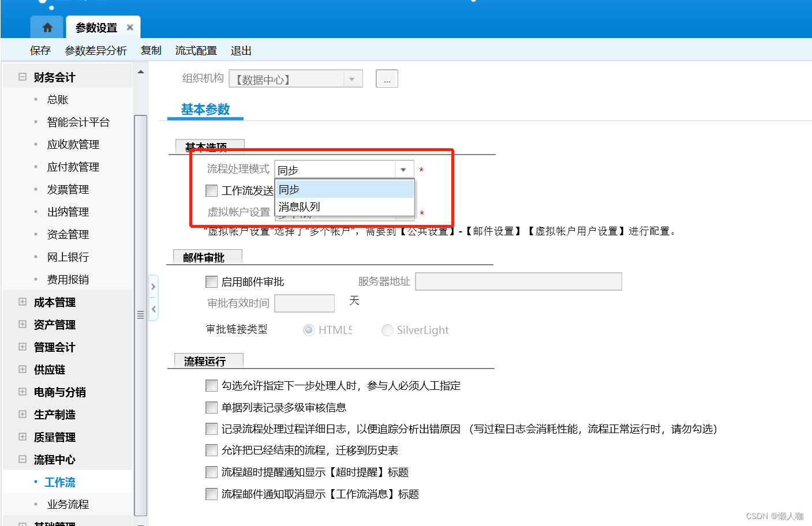
Task: Select 出纳管理 tree item
Action: coord(68,212)
